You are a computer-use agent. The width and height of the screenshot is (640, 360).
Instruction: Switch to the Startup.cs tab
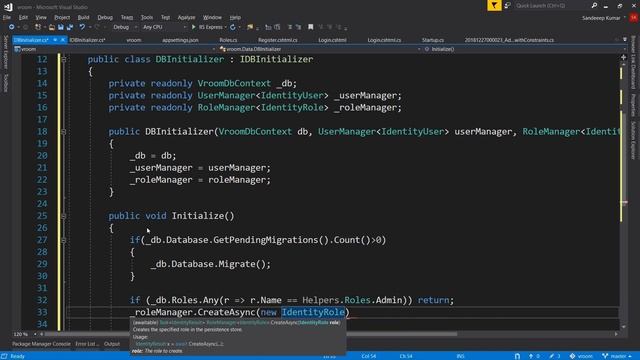tap(433, 40)
